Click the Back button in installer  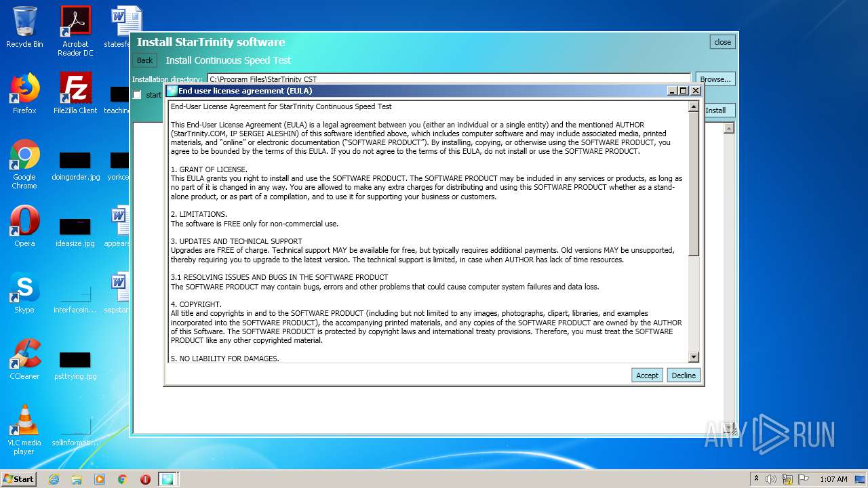coord(144,60)
